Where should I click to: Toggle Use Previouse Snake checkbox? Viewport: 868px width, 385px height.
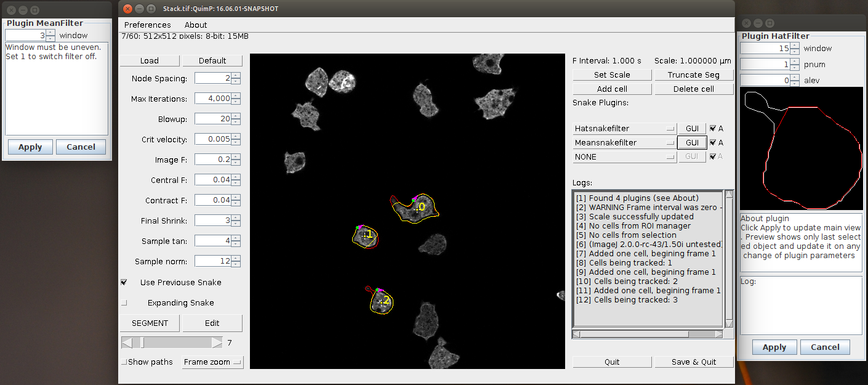[124, 282]
